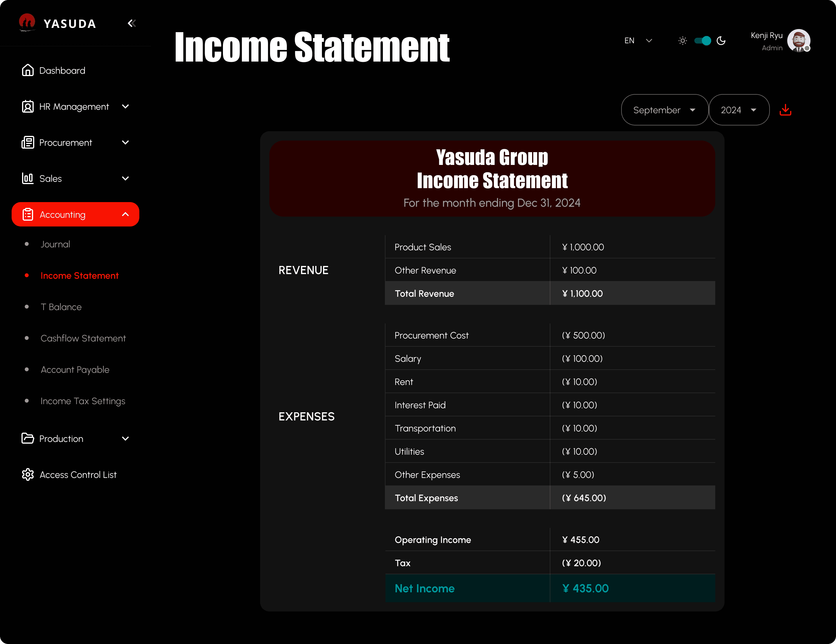Click the Interest Paid row label
This screenshot has height=644, width=836.
[420, 405]
